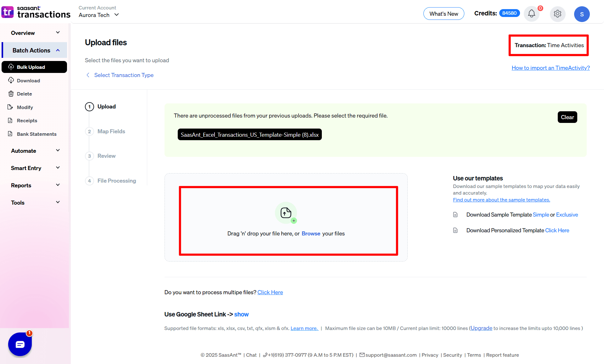604x364 pixels.
Task: Select the SaasAnt_Excel_Transactions template file chip
Action: (x=249, y=135)
